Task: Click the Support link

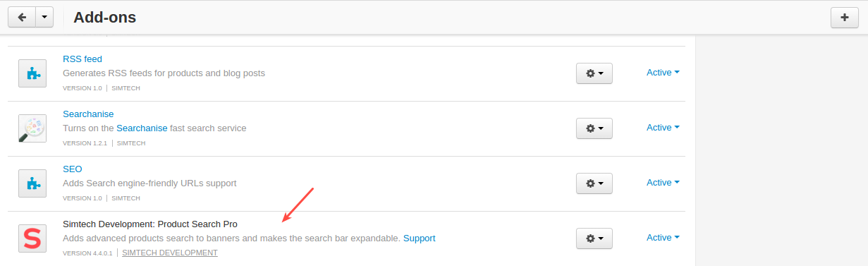Action: point(419,238)
